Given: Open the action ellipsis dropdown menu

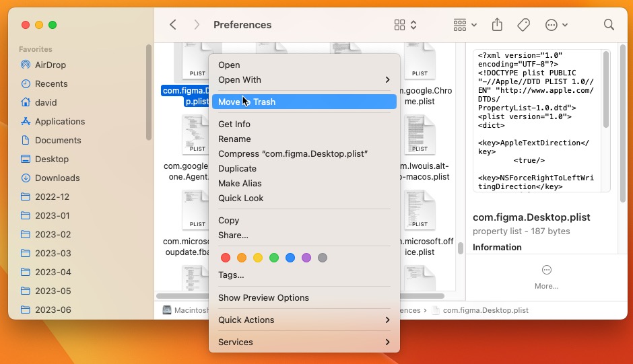Looking at the screenshot, I should [556, 25].
